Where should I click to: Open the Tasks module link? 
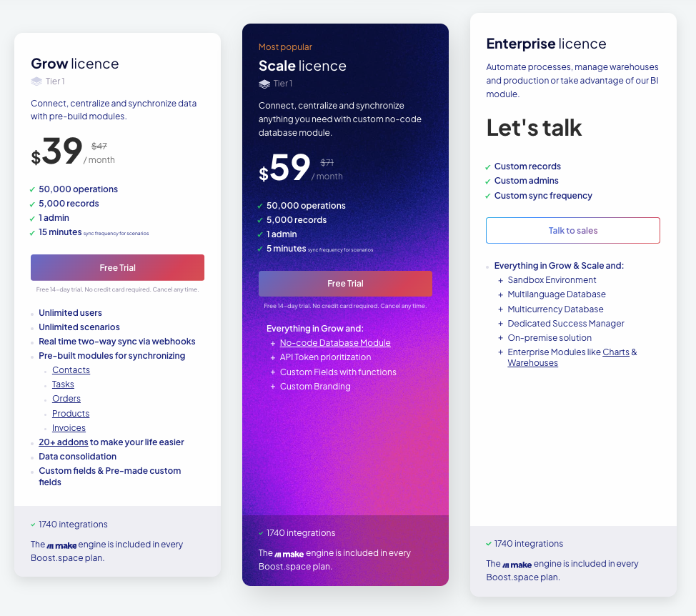point(63,384)
